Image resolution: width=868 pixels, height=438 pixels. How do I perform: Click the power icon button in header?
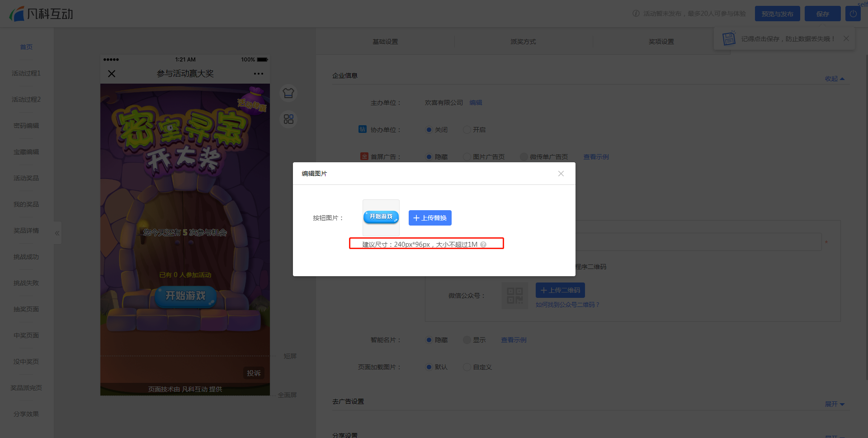853,14
